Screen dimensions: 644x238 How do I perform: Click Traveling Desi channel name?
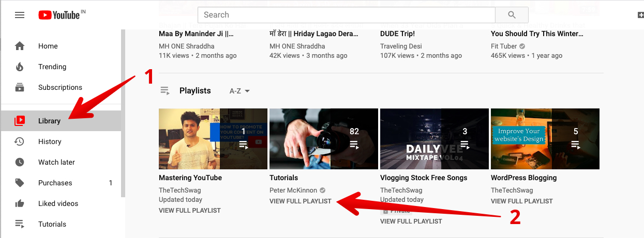tap(401, 46)
